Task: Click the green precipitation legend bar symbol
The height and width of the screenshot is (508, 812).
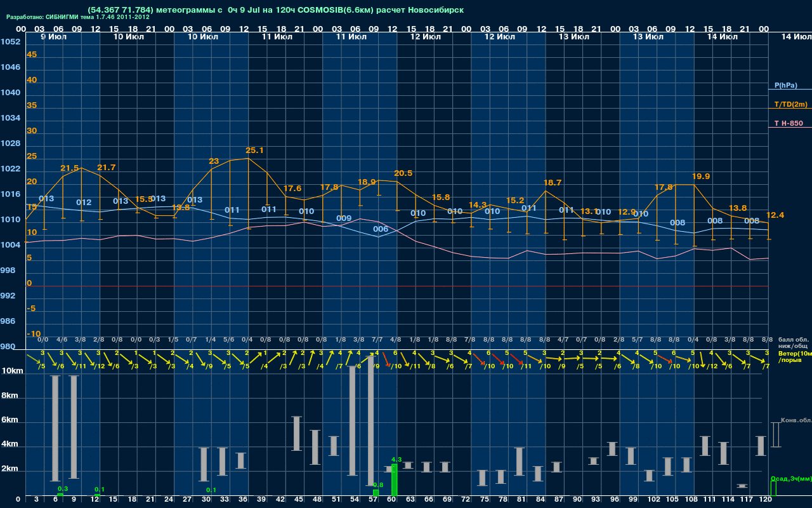Action: [x=773, y=488]
